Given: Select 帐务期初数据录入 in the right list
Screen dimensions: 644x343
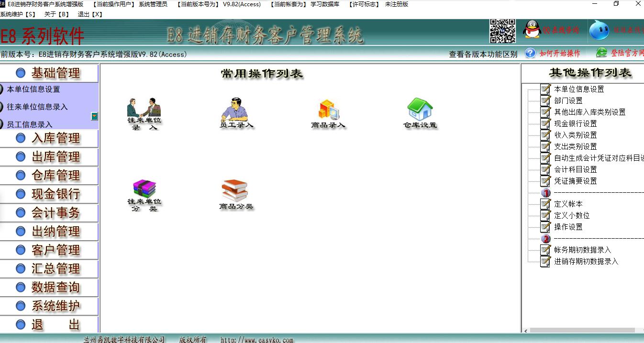Looking at the screenshot, I should [582, 250].
